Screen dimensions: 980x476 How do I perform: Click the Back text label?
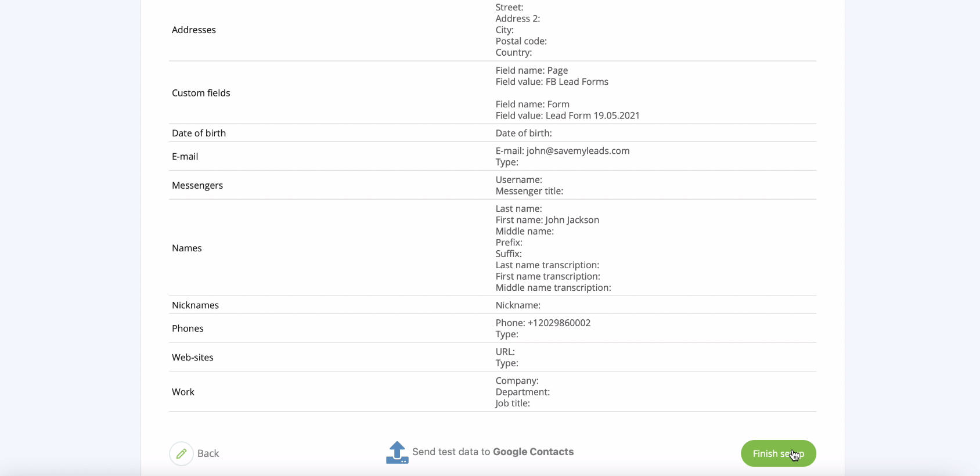click(x=208, y=453)
